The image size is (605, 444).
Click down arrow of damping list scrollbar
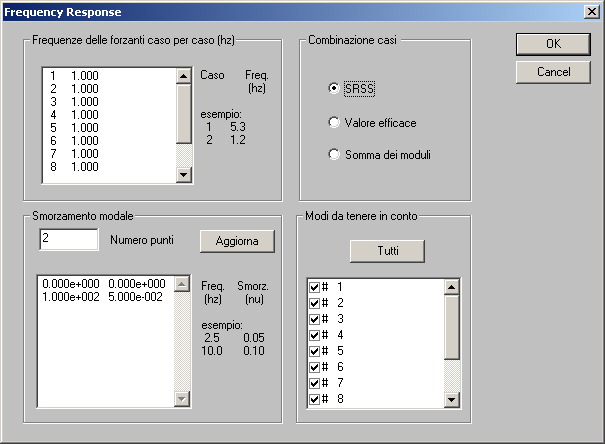point(182,399)
